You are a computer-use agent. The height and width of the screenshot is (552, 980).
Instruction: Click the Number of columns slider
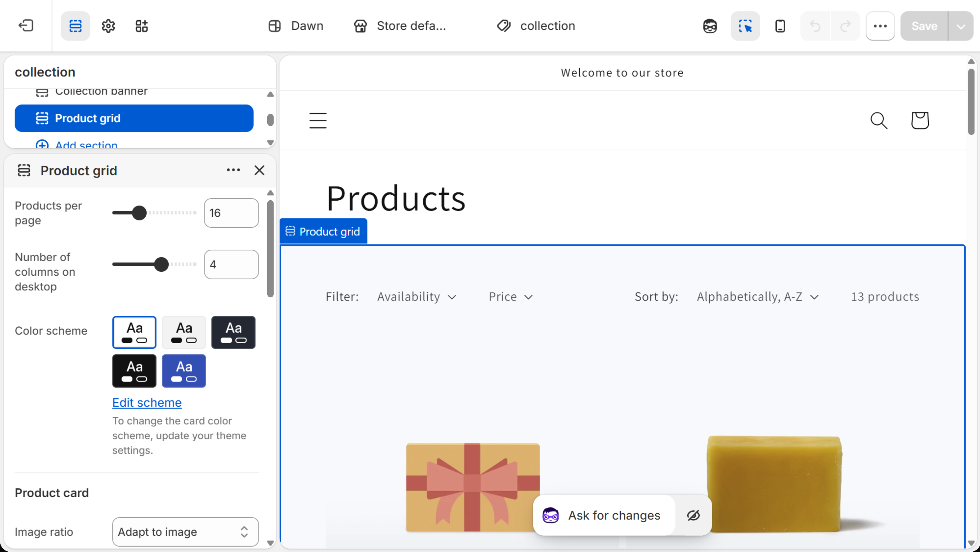[154, 264]
